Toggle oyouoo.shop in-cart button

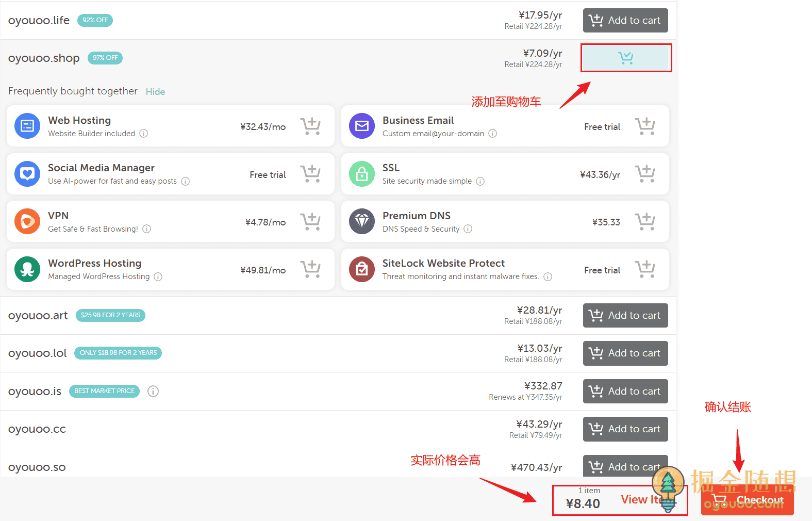(x=625, y=58)
